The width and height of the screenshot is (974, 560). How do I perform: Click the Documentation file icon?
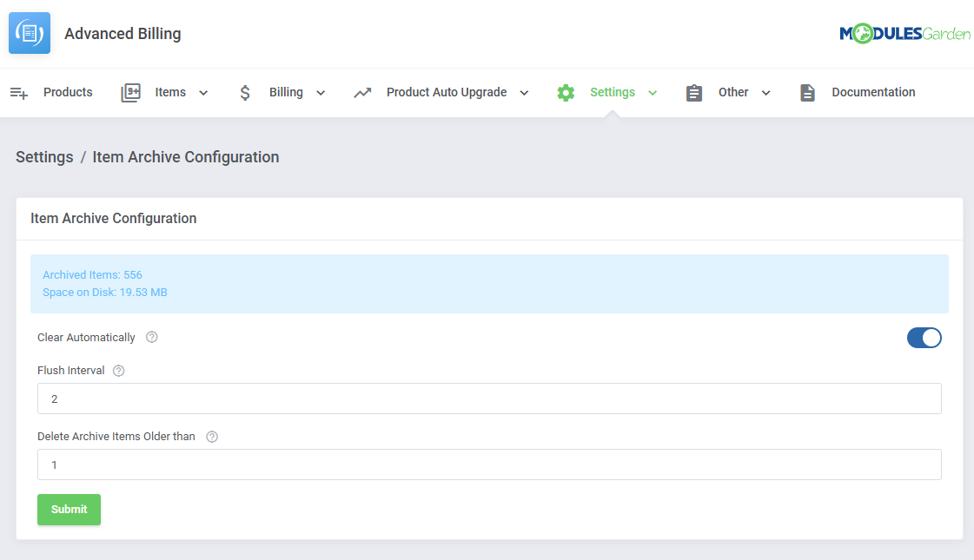(807, 93)
